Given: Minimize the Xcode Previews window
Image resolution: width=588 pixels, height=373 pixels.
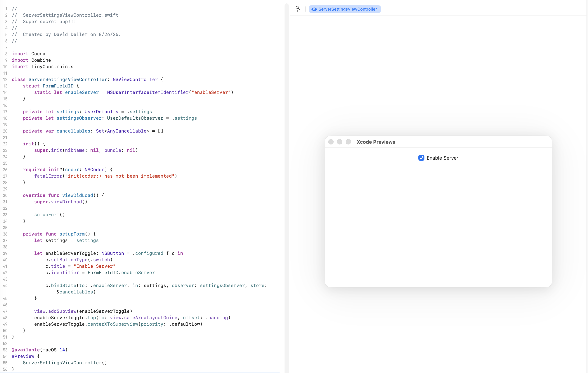Looking at the screenshot, I should [x=340, y=142].
